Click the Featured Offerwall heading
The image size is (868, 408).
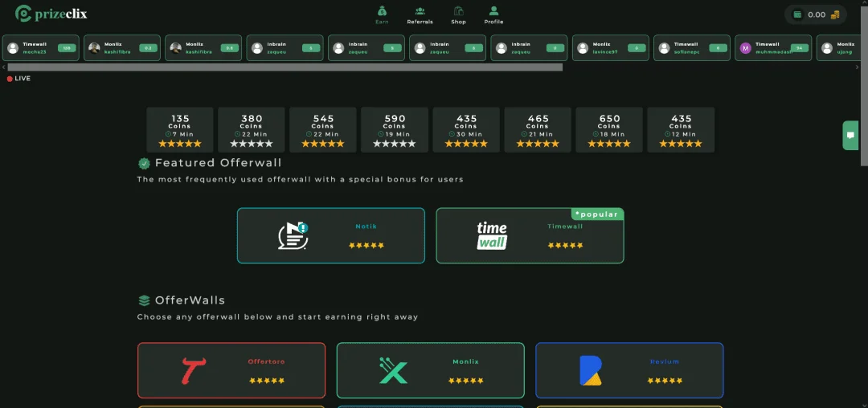pos(218,163)
